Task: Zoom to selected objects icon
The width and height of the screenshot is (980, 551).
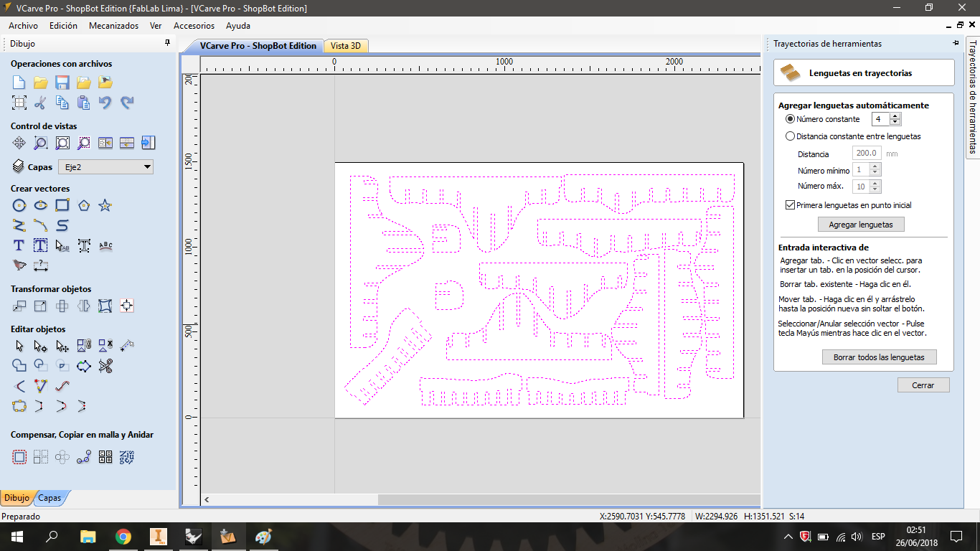Action: pos(84,143)
